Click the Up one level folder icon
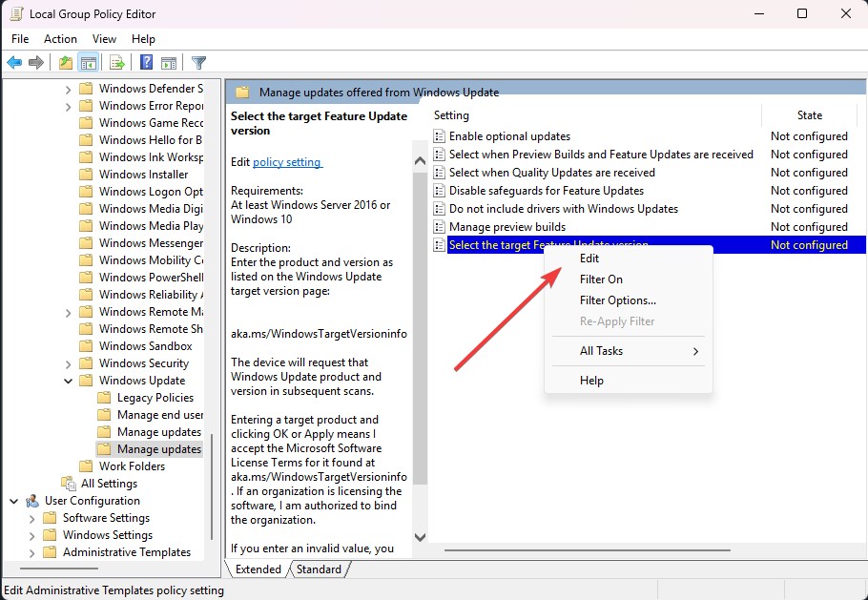 [66, 63]
